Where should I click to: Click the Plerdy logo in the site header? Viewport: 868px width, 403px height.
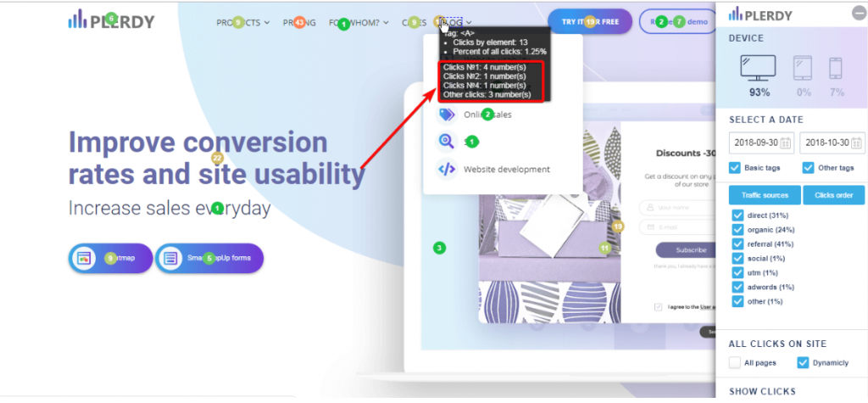(111, 21)
